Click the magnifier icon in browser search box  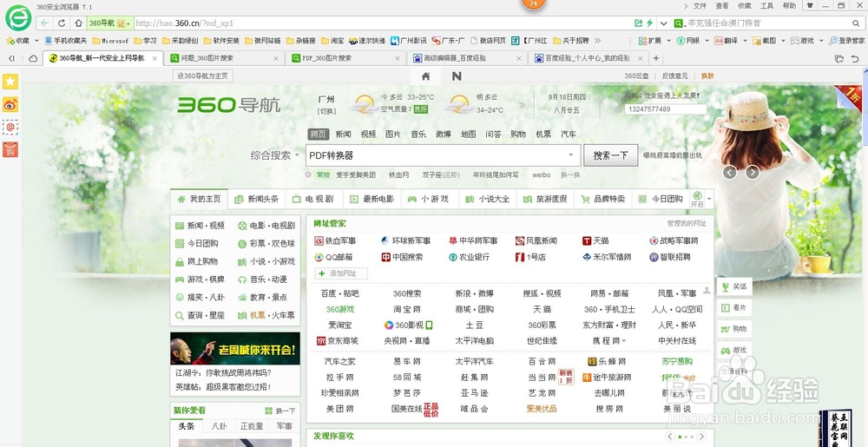point(856,23)
